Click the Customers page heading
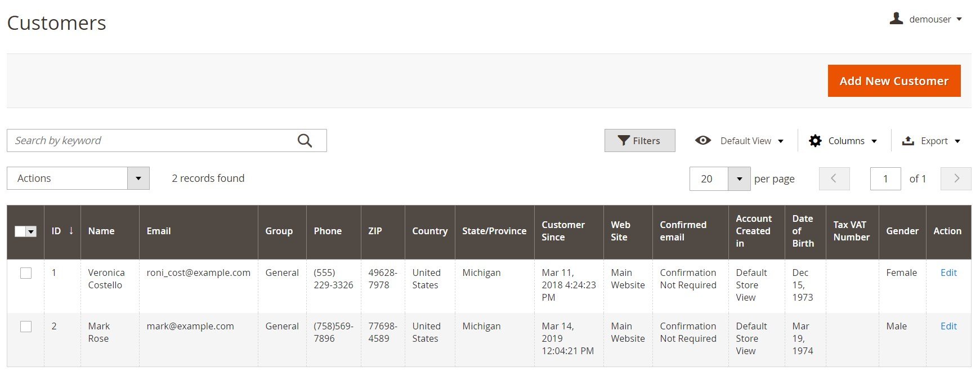This screenshot has height=375, width=980. coord(56,23)
